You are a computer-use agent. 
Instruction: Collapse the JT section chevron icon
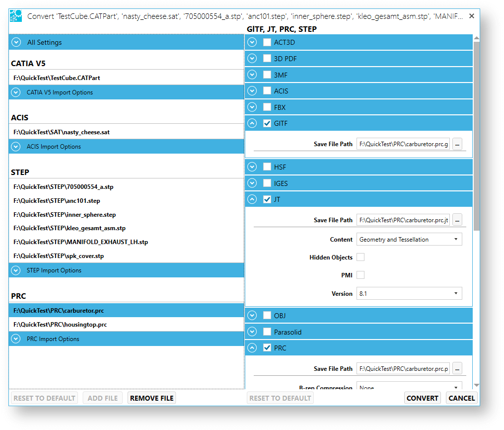[x=252, y=199]
